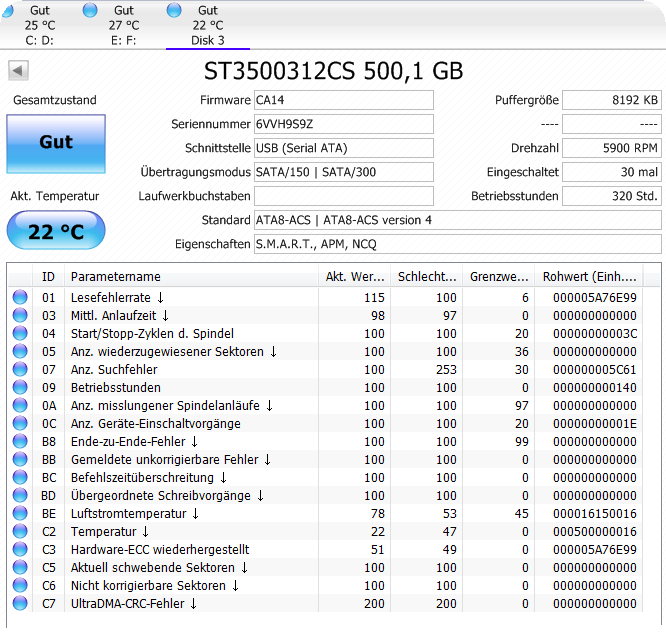Click status orb for Aktuell schwebende Sektoren

(x=20, y=568)
